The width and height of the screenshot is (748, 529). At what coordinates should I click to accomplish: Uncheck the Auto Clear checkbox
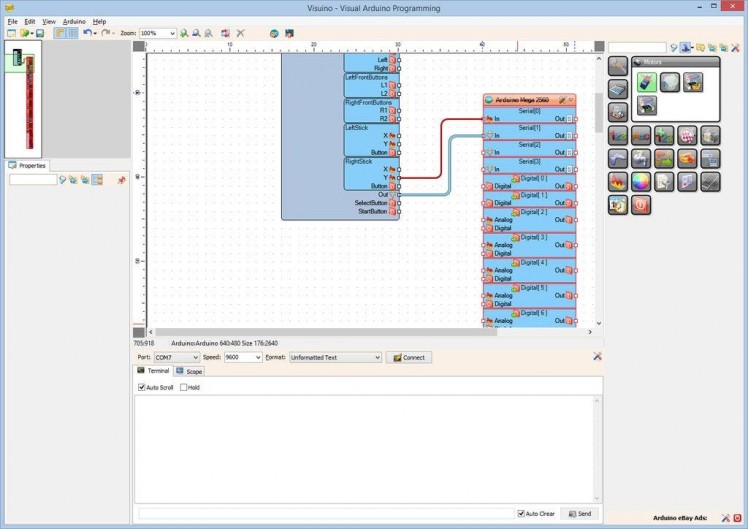pyautogui.click(x=521, y=513)
